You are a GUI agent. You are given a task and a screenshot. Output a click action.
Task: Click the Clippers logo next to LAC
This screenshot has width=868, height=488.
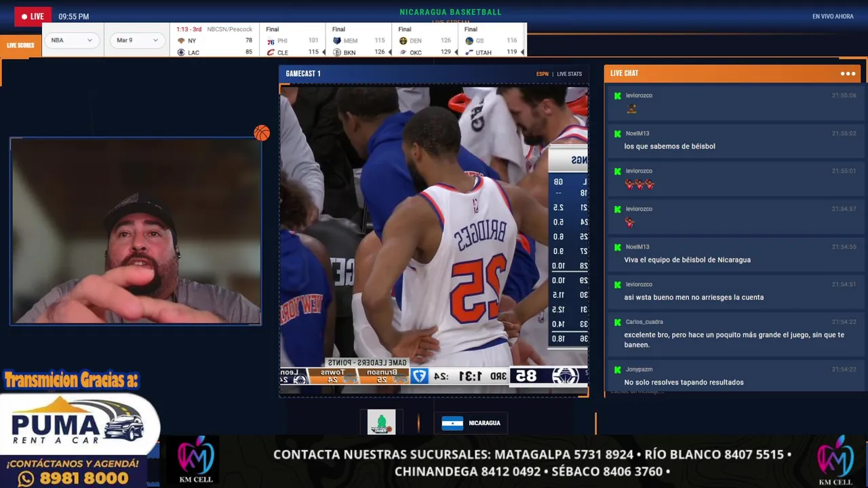click(181, 52)
